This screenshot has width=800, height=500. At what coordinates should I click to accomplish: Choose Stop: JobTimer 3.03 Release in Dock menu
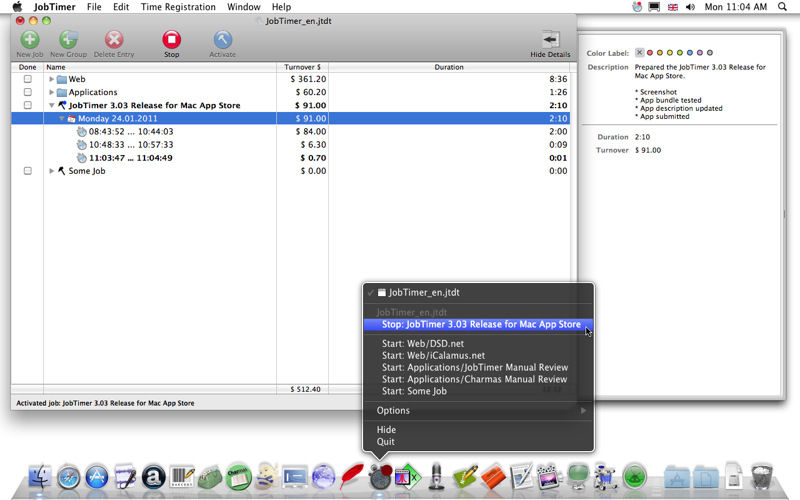pos(479,324)
